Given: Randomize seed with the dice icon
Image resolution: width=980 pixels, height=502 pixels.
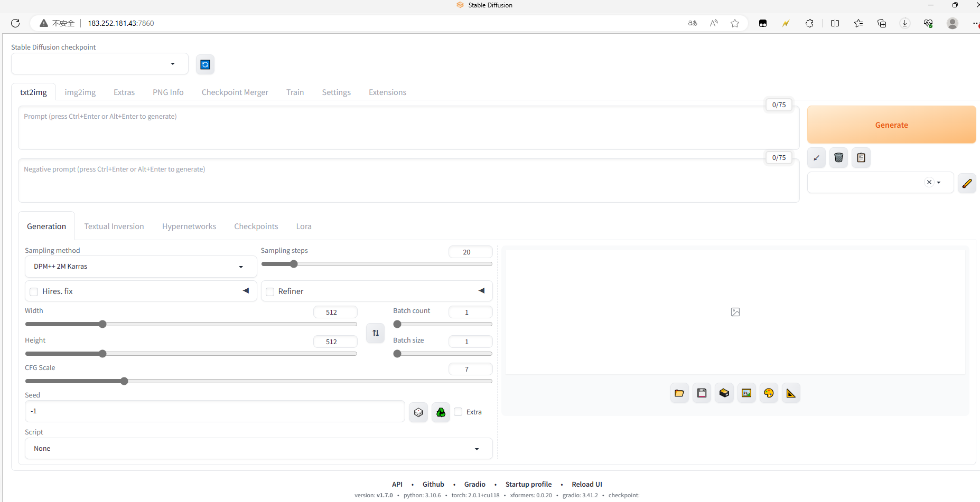Looking at the screenshot, I should point(418,412).
